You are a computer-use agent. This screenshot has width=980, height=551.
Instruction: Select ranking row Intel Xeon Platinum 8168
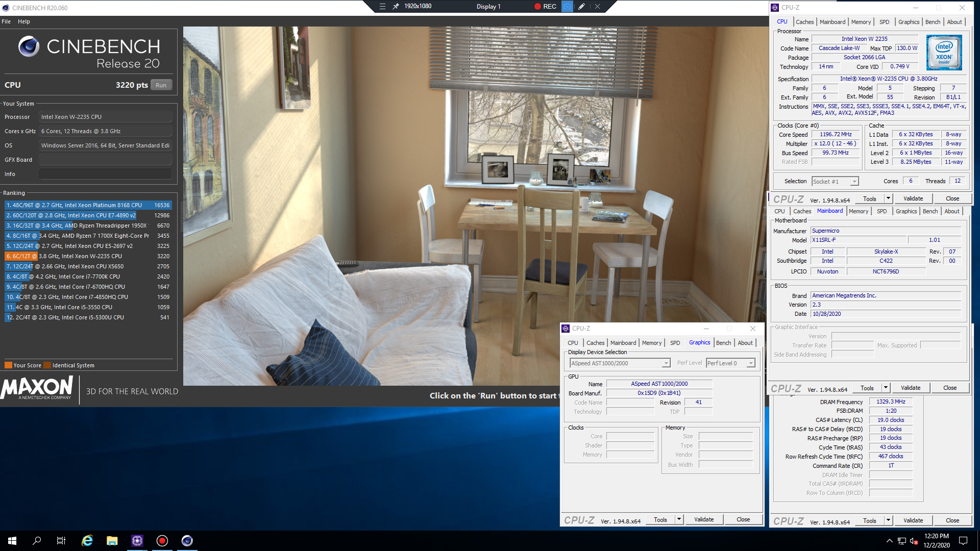click(x=88, y=205)
